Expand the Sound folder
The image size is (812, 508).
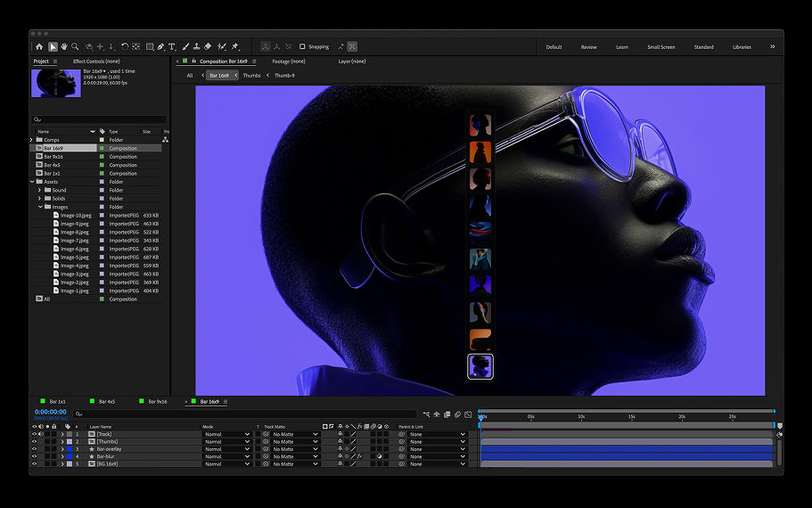(39, 190)
